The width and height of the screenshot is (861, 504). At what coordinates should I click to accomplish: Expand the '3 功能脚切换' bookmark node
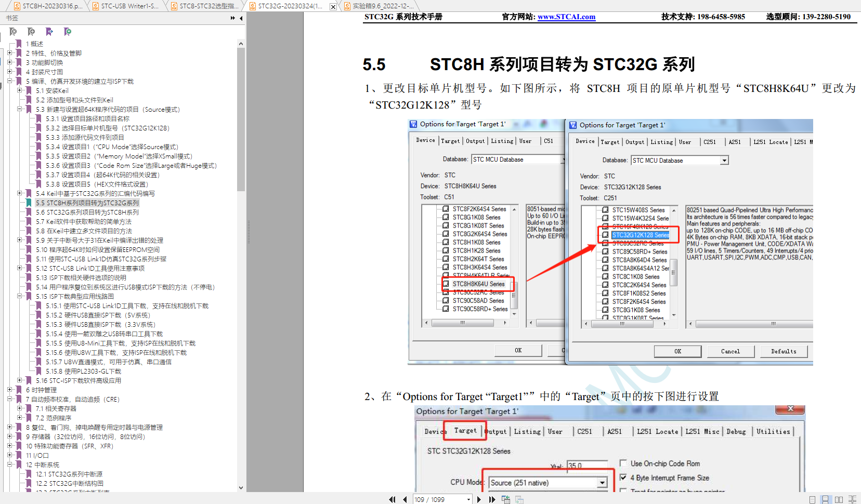coord(9,62)
